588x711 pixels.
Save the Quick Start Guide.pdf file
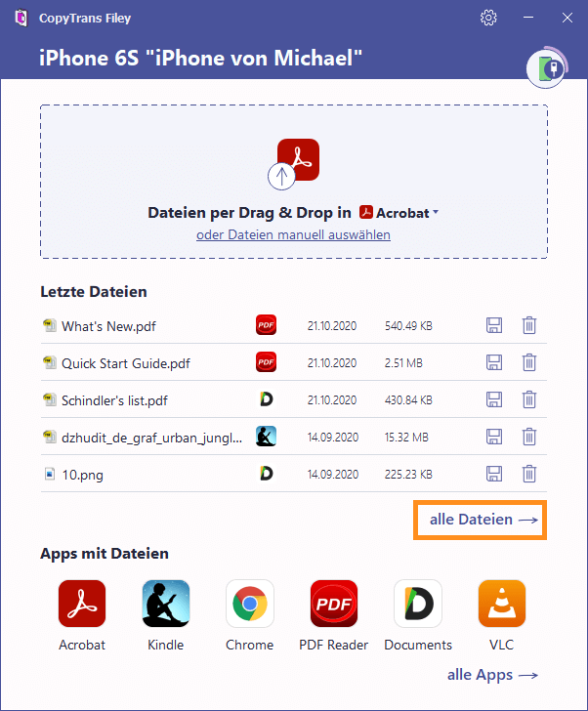[x=494, y=362]
